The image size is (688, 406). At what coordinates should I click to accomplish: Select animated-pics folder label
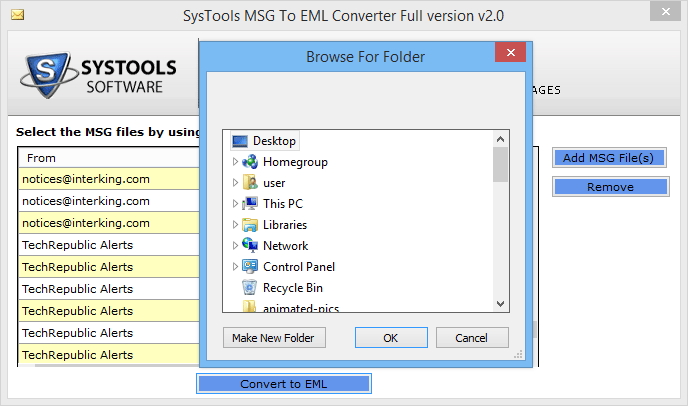click(x=301, y=308)
